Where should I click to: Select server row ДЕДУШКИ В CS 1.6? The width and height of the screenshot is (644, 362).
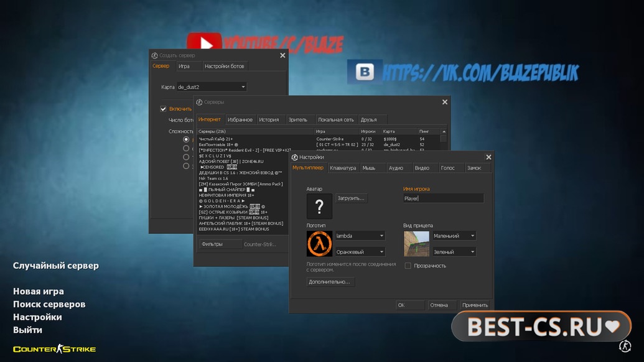click(242, 173)
